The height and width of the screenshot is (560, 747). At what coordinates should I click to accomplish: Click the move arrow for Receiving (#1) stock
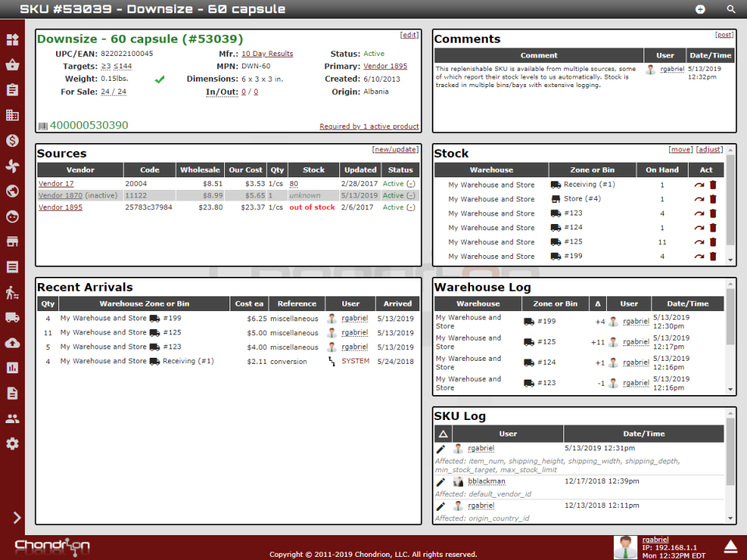click(699, 185)
